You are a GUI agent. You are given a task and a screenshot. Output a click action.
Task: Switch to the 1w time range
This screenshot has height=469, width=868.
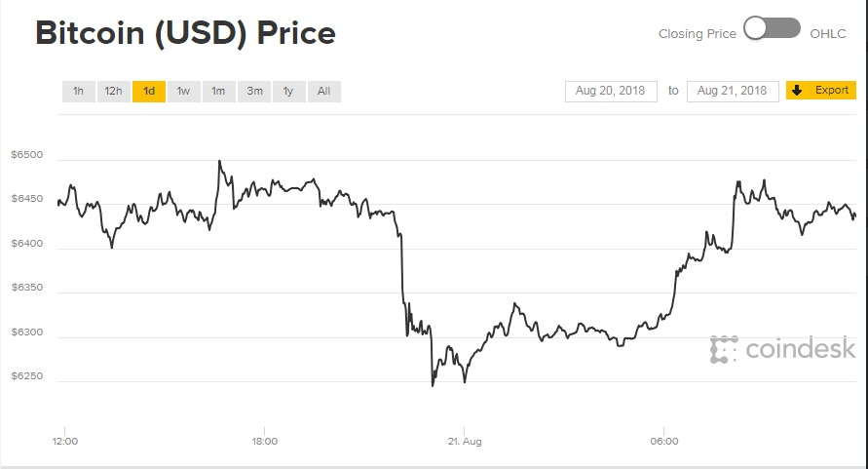(184, 92)
